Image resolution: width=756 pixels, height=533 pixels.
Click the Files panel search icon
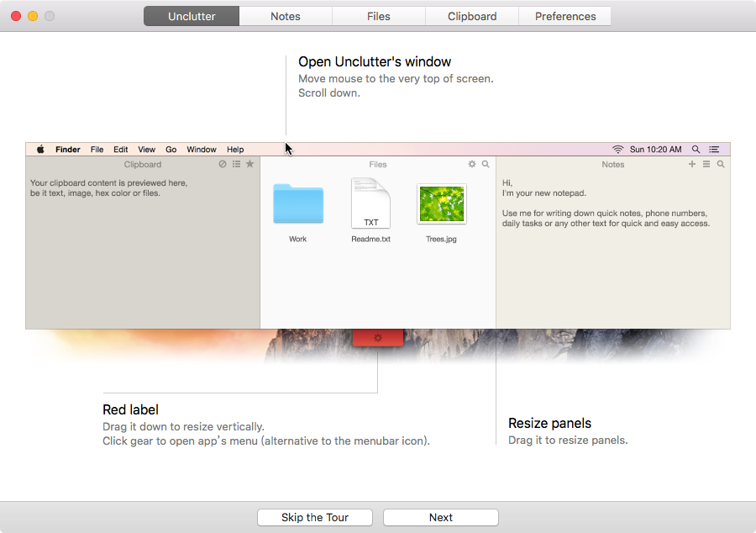tap(486, 164)
